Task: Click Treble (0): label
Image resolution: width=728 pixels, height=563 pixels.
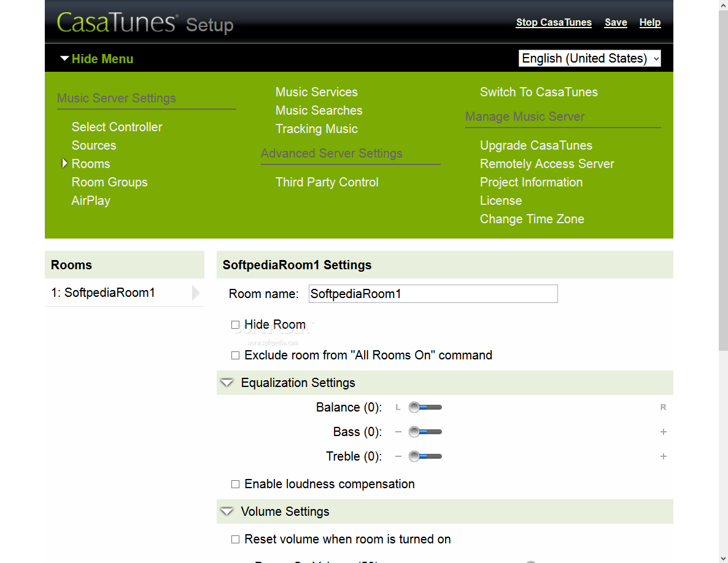Action: [354, 456]
